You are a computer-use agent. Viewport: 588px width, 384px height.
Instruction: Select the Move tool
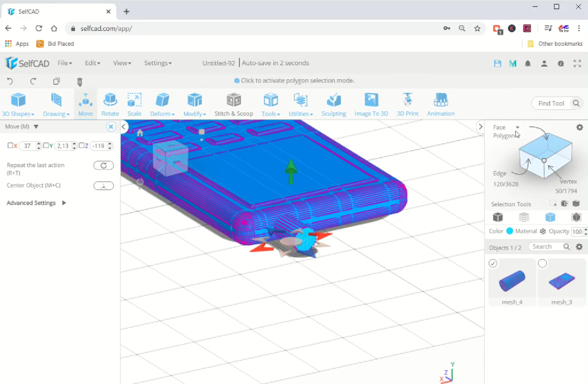pyautogui.click(x=86, y=105)
